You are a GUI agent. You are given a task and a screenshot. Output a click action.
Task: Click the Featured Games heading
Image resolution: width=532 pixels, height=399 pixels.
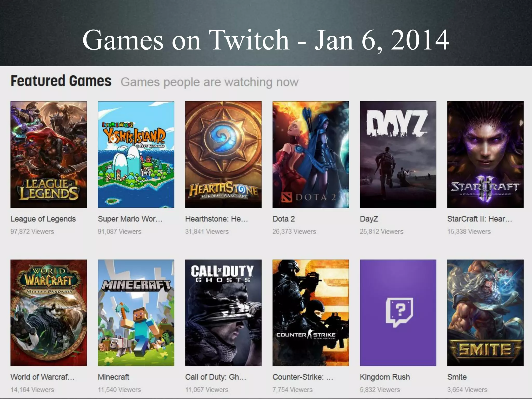[x=61, y=81]
